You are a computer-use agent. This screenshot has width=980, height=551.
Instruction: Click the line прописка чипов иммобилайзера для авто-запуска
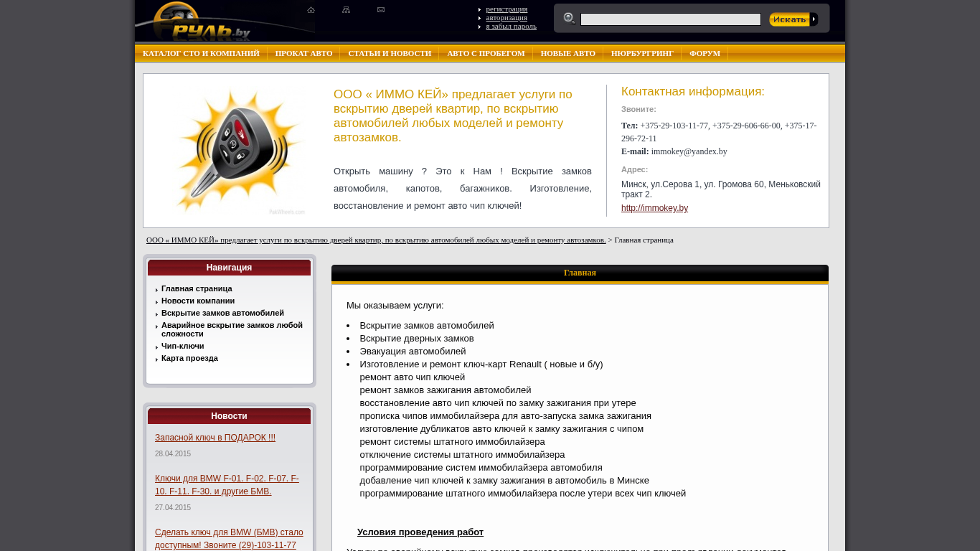pyautogui.click(x=506, y=416)
